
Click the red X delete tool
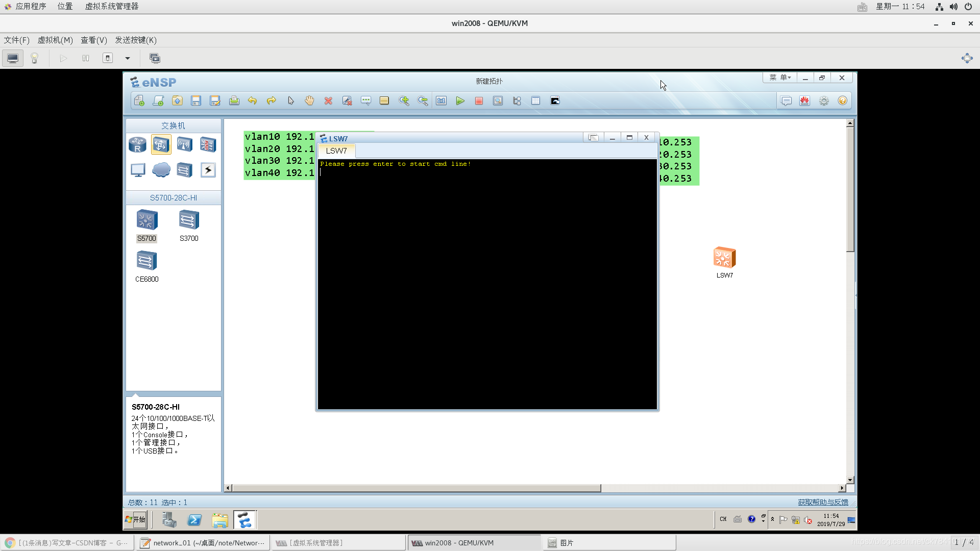(x=328, y=101)
